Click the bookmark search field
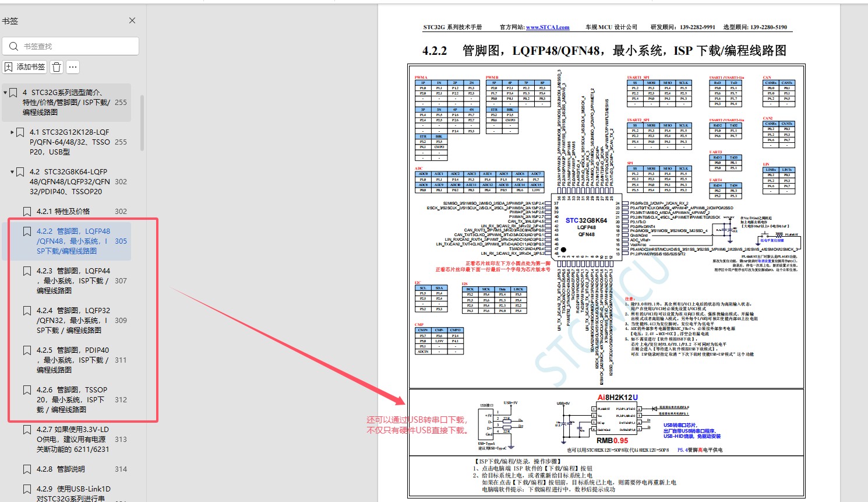Image resolution: width=868 pixels, height=502 pixels. point(70,46)
